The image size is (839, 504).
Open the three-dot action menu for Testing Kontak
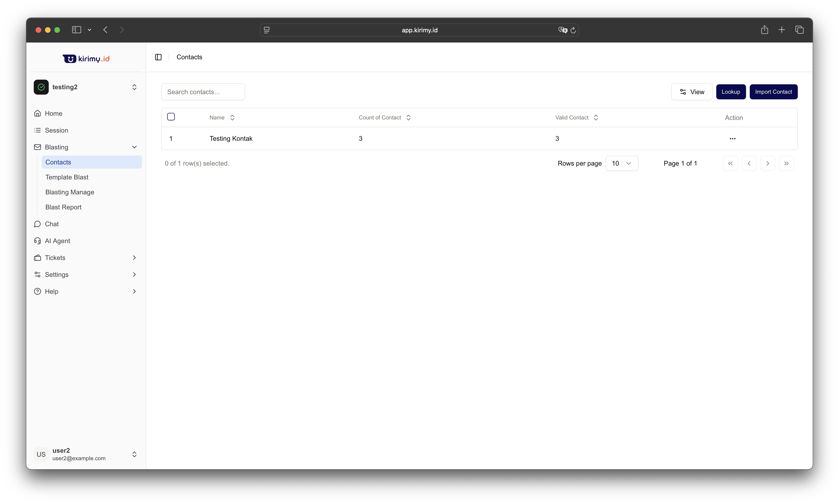(x=732, y=139)
